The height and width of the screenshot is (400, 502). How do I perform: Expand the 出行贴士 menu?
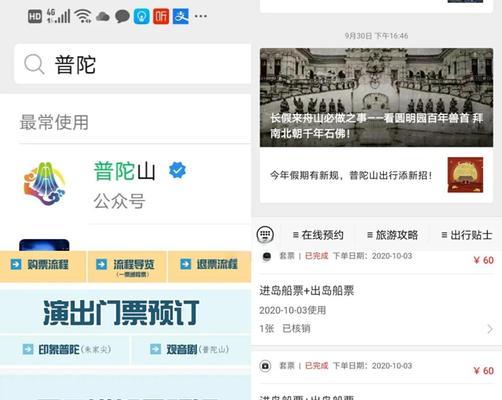click(467, 235)
